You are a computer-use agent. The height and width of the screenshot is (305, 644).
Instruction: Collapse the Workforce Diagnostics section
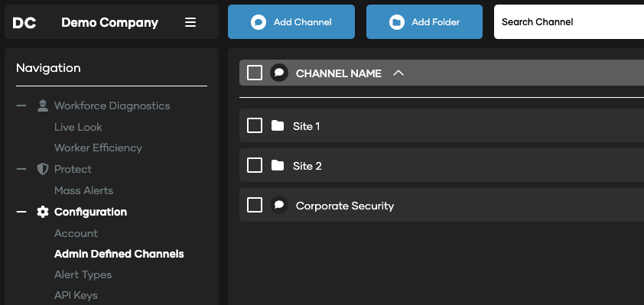[x=21, y=106]
